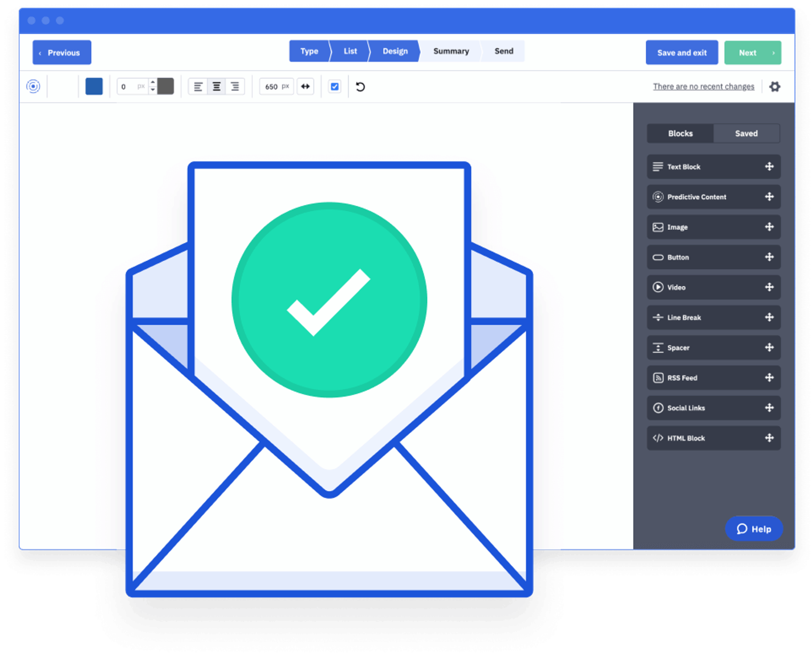Select the Image block icon
This screenshot has height=658, width=812.
(658, 227)
